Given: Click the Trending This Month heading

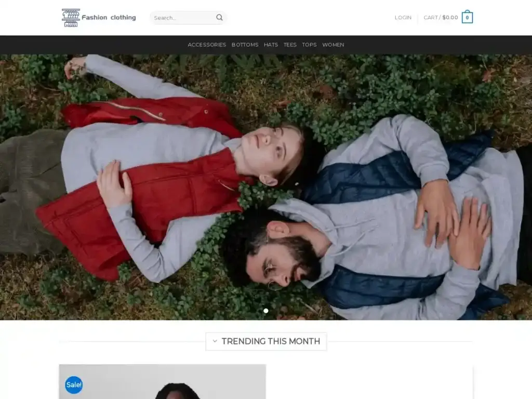Looking at the screenshot, I should tap(271, 341).
